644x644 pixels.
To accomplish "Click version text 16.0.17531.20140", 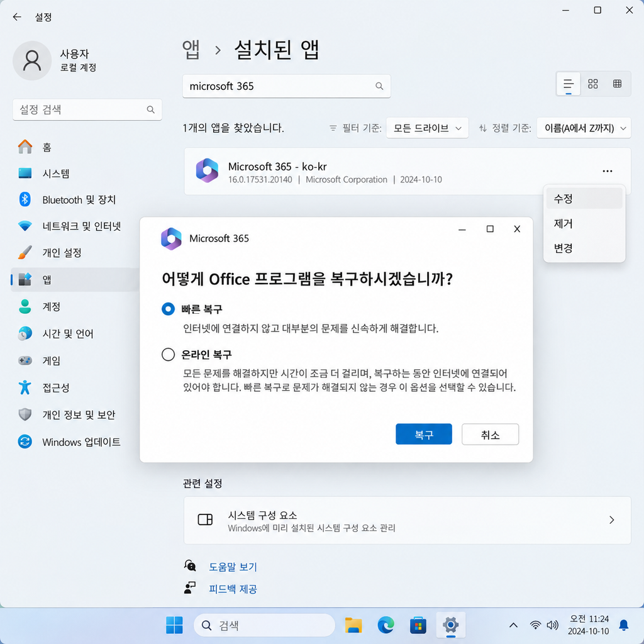I will [260, 179].
